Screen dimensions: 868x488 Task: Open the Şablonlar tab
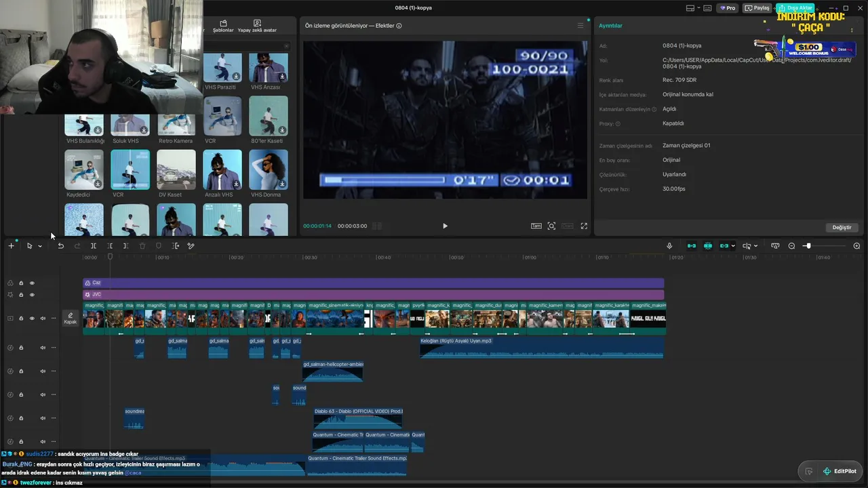coord(223,26)
